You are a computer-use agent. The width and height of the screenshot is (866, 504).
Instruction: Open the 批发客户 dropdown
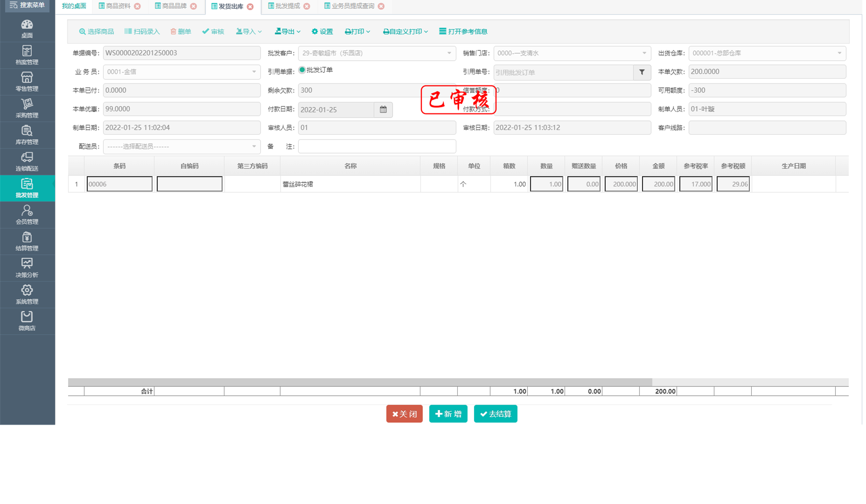pyautogui.click(x=377, y=53)
